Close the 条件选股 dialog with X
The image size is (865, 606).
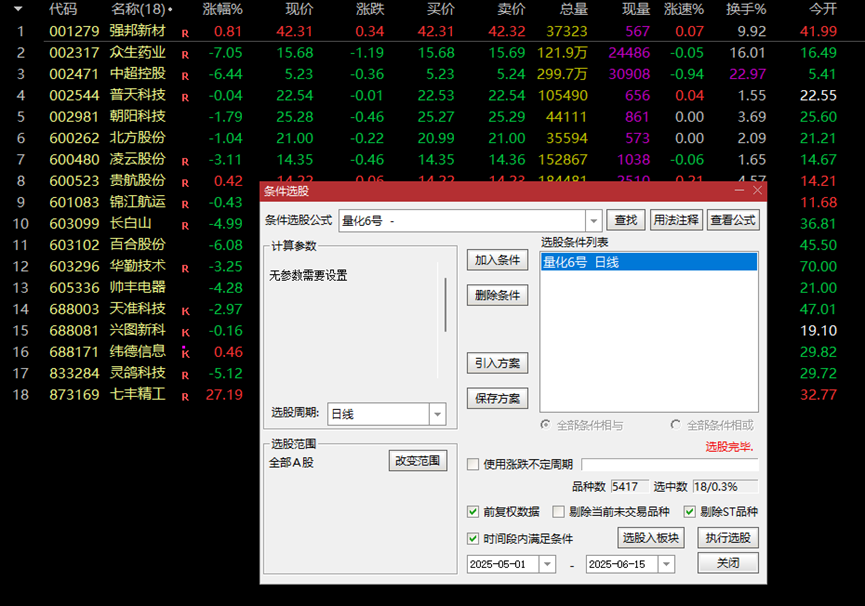click(x=758, y=190)
